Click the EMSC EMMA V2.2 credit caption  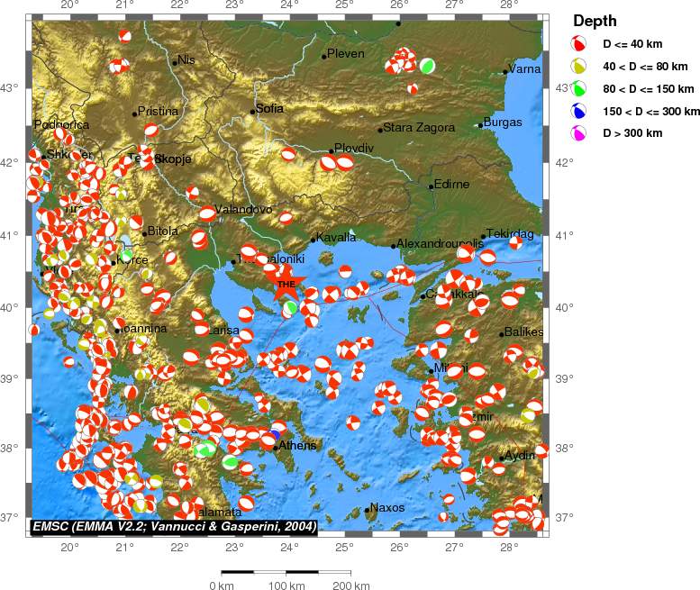point(174,527)
